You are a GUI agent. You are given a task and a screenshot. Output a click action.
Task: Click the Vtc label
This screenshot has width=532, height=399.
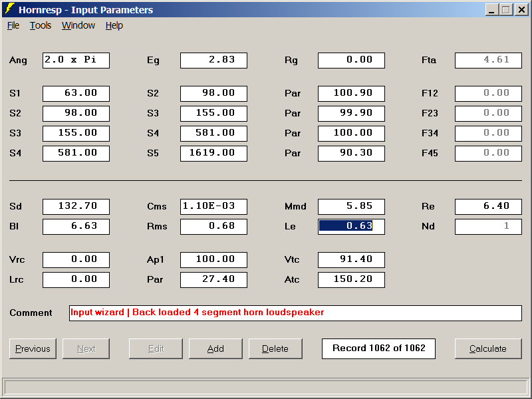pyautogui.click(x=292, y=260)
